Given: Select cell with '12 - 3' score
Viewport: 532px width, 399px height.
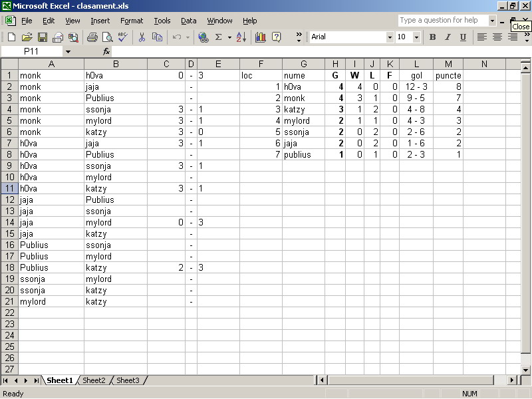Looking at the screenshot, I should tap(416, 86).
